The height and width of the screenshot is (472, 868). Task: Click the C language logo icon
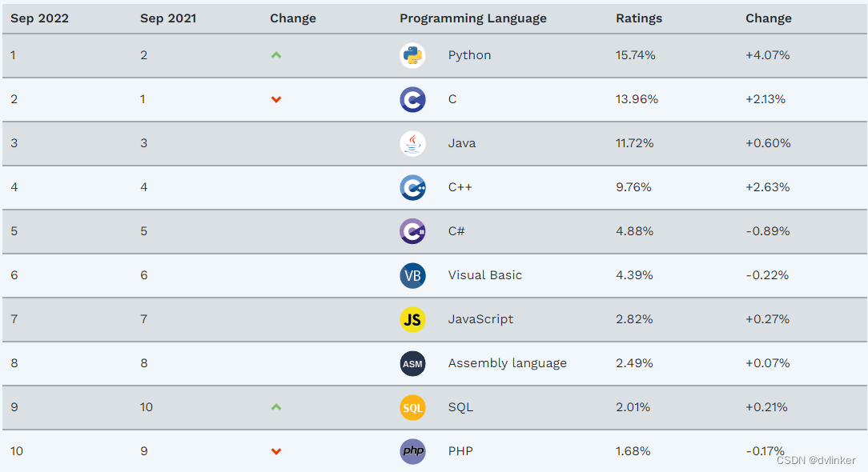click(412, 100)
